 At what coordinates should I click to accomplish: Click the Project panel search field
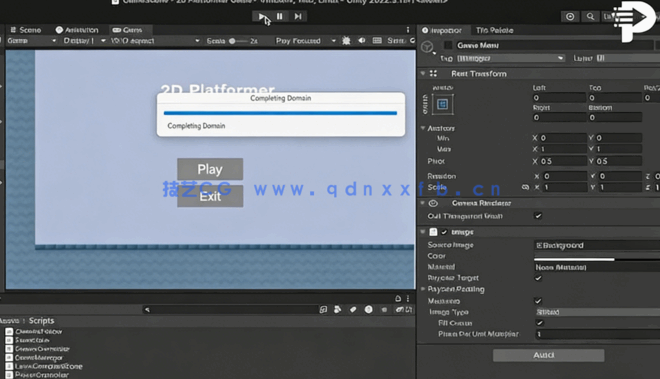click(x=231, y=310)
